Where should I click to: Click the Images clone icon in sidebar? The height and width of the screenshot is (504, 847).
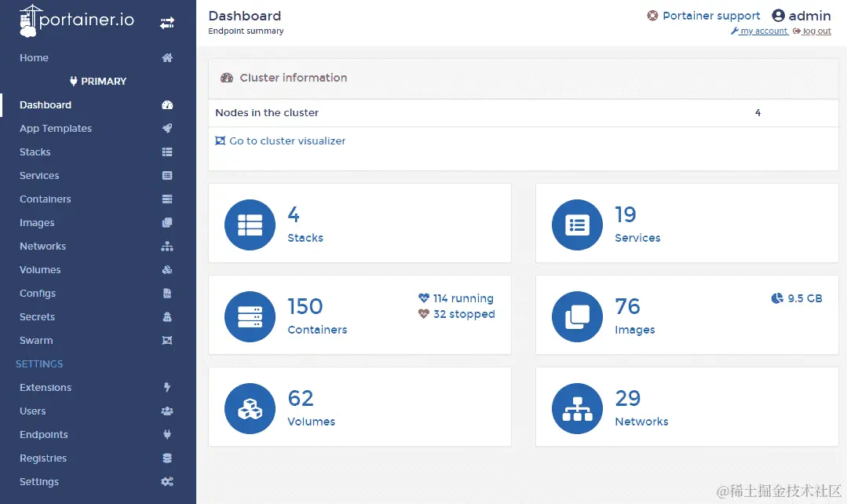point(167,222)
